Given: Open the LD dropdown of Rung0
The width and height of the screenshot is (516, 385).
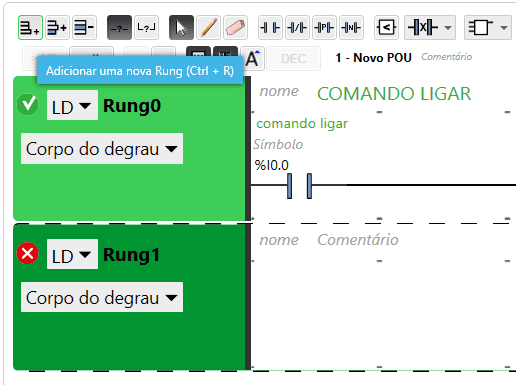Looking at the screenshot, I should [72, 105].
